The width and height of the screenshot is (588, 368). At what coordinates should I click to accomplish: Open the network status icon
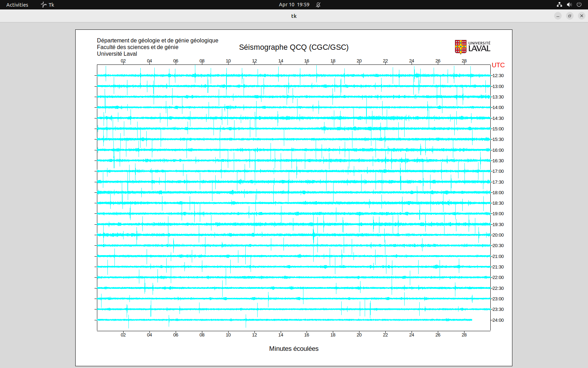click(x=559, y=5)
